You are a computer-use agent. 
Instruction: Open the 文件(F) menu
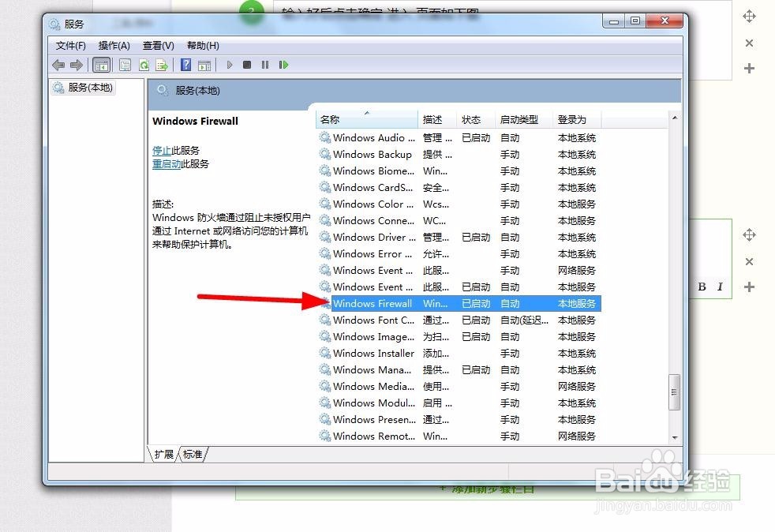point(71,46)
